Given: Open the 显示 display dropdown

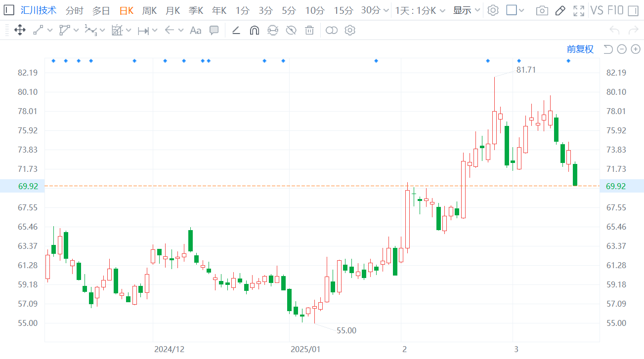Looking at the screenshot, I should (467, 10).
